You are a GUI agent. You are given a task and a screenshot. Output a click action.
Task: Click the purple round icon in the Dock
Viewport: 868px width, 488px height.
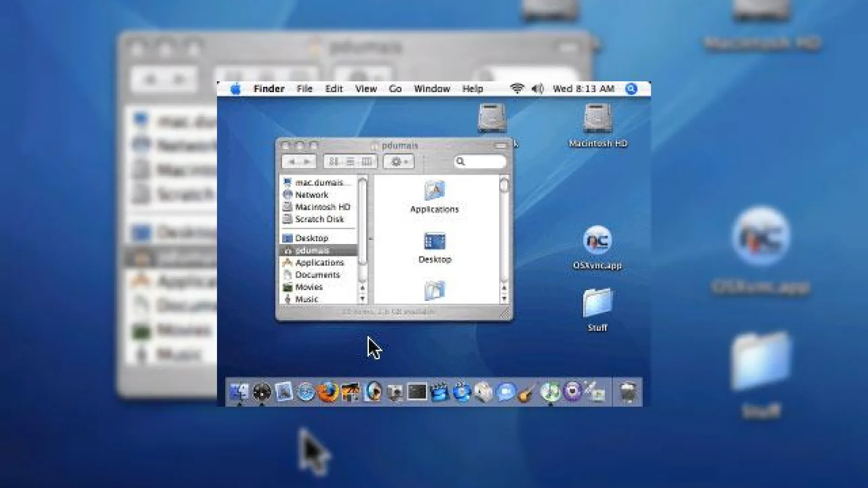pyautogui.click(x=572, y=391)
